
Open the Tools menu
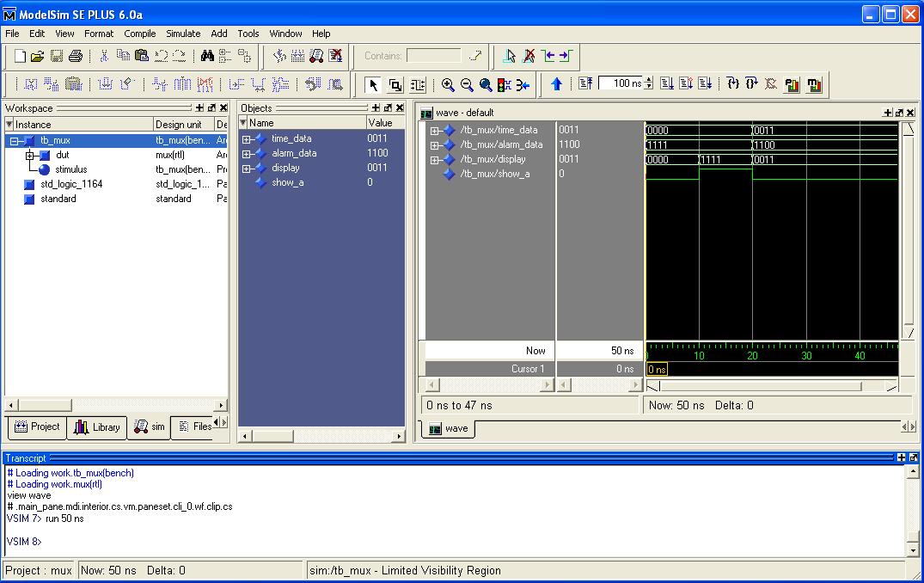click(x=248, y=34)
